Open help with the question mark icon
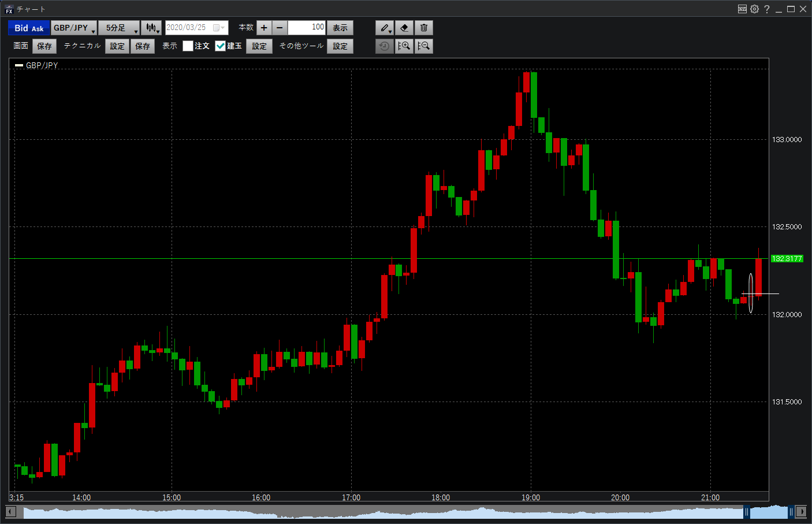812x524 pixels. [766, 9]
